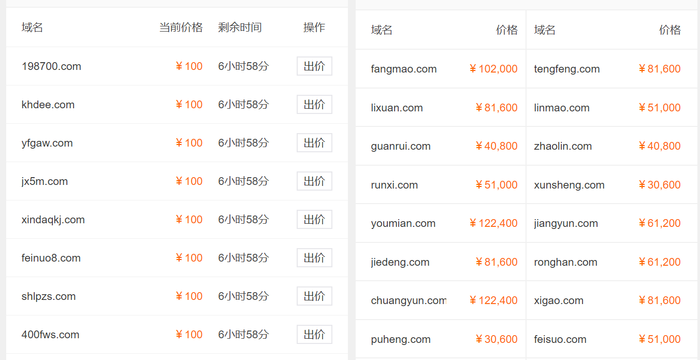Open xunsheng.com domain link
Viewport: 700px width, 360px height.
[x=569, y=185]
